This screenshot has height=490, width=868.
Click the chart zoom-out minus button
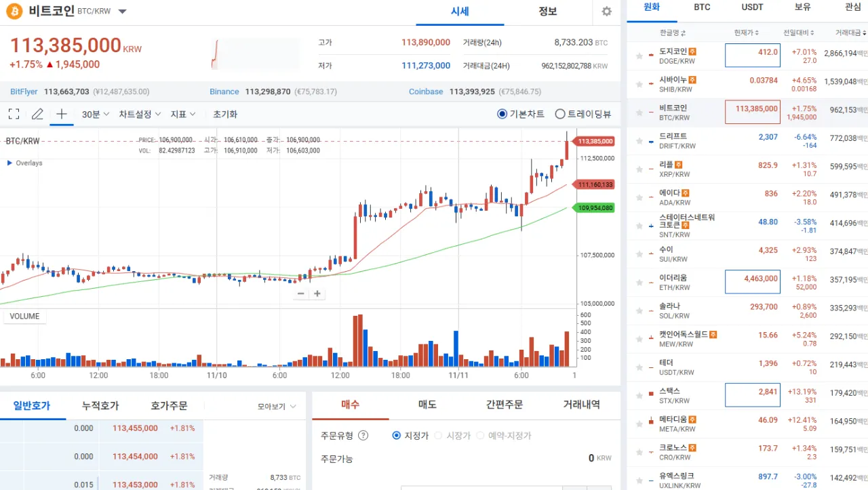point(302,293)
